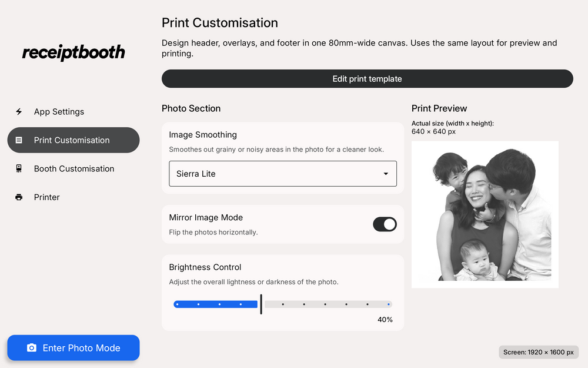Go to Booth Customisation section
The height and width of the screenshot is (368, 588).
73,168
